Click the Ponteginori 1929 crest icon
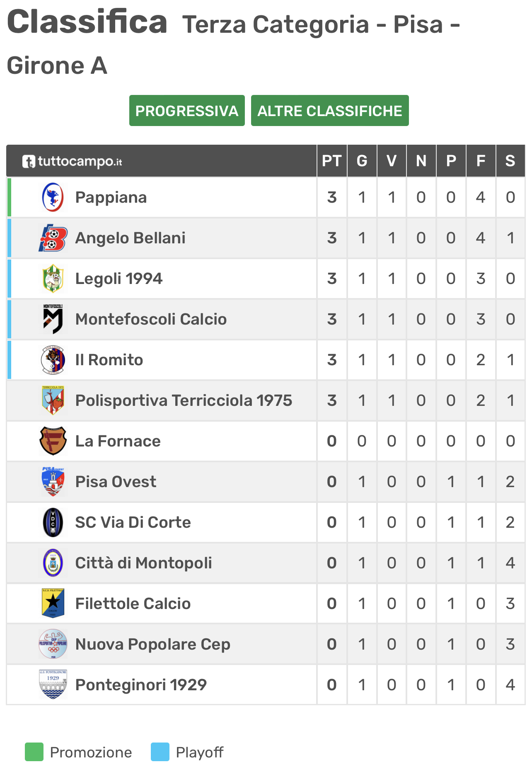Image resolution: width=532 pixels, height=779 pixels. [53, 685]
